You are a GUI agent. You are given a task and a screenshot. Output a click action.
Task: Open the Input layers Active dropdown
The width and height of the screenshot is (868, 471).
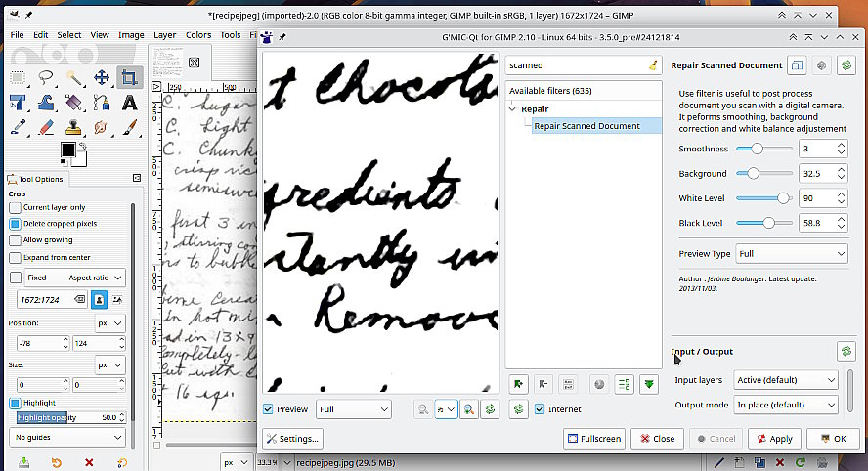coord(786,380)
